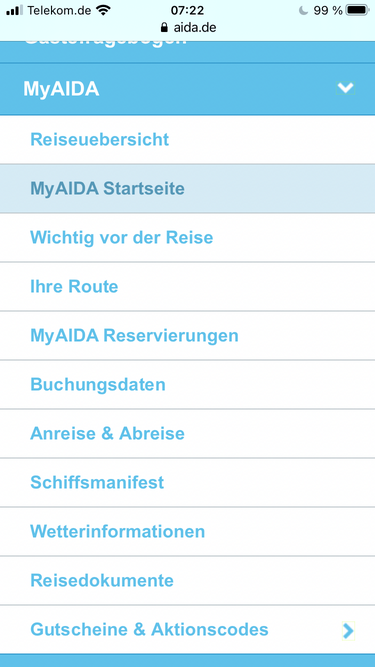Tap the Do Not Disturb moon icon
This screenshot has height=667, width=375.
303,11
